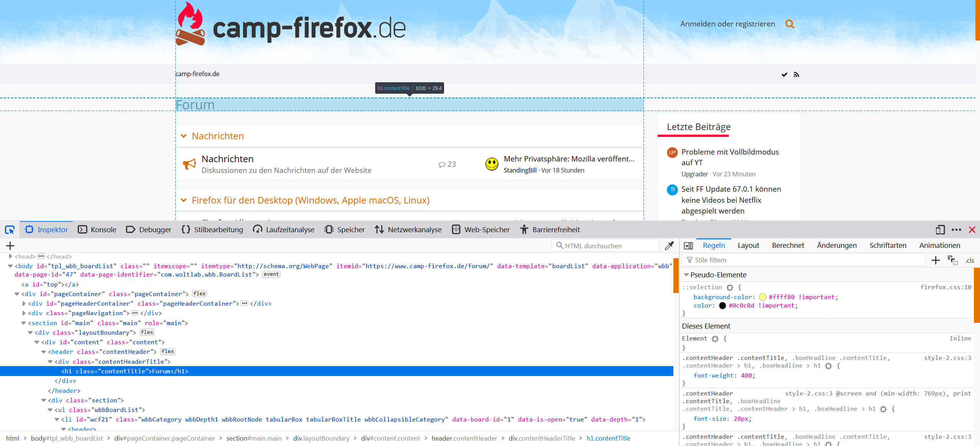Click Anmelden oder registrieren link
The image size is (980, 446).
[x=727, y=24]
